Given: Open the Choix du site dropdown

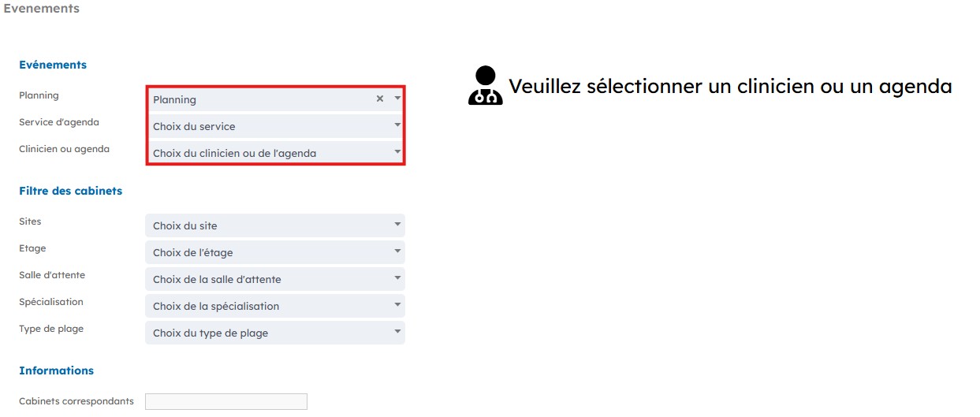Looking at the screenshot, I should (274, 225).
